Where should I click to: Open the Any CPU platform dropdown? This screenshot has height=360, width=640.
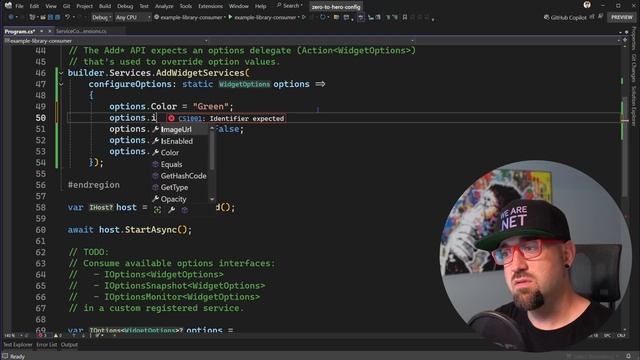[x=133, y=17]
